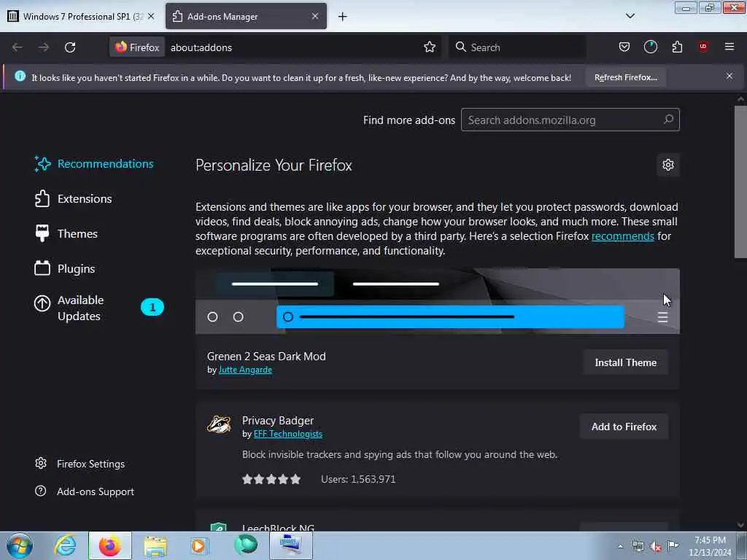
Task: Click the Grenen 2 Seas theme preview image
Action: point(438,301)
